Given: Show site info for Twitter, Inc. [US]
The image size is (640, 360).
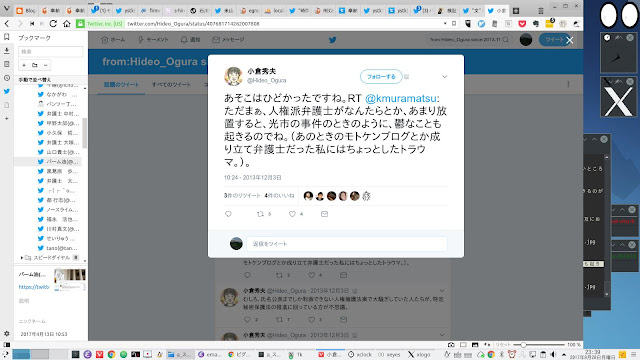Looking at the screenshot, I should (x=100, y=24).
